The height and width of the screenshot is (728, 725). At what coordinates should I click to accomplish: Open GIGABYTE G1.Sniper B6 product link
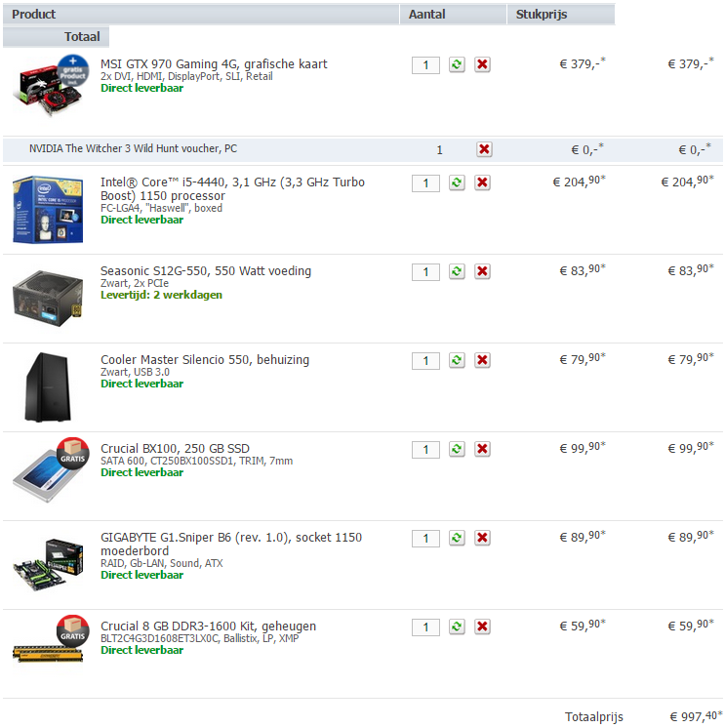[x=231, y=545]
